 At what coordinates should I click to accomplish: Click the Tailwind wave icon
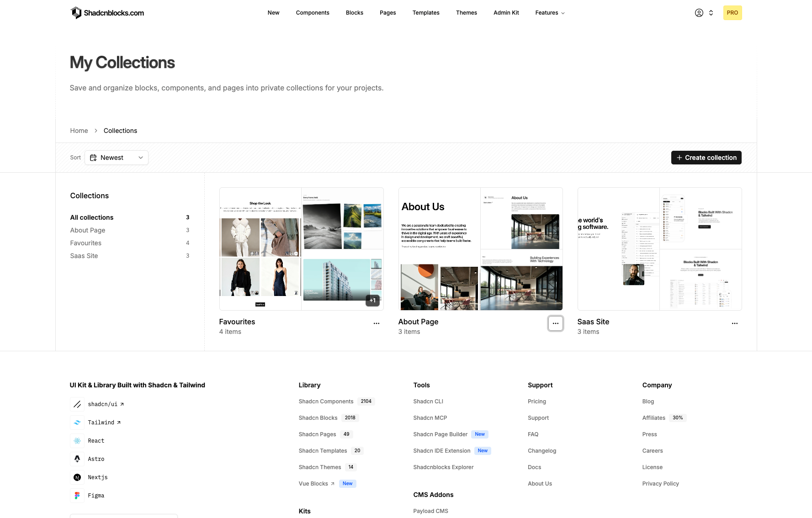coord(77,423)
